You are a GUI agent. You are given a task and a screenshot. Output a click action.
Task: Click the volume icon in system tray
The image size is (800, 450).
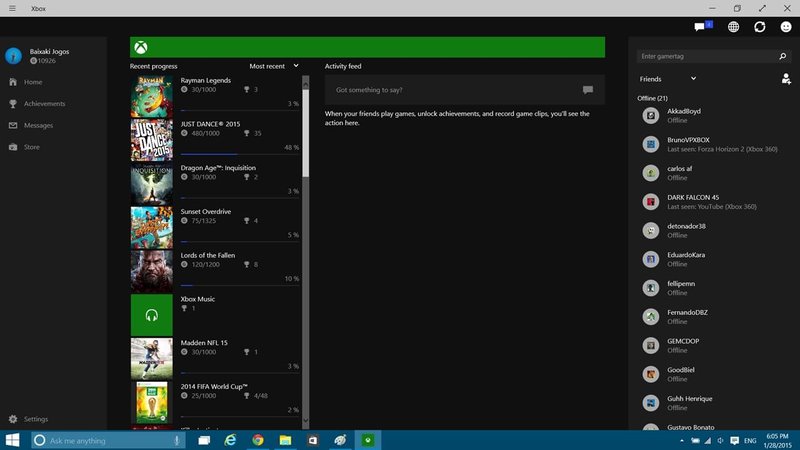point(720,440)
